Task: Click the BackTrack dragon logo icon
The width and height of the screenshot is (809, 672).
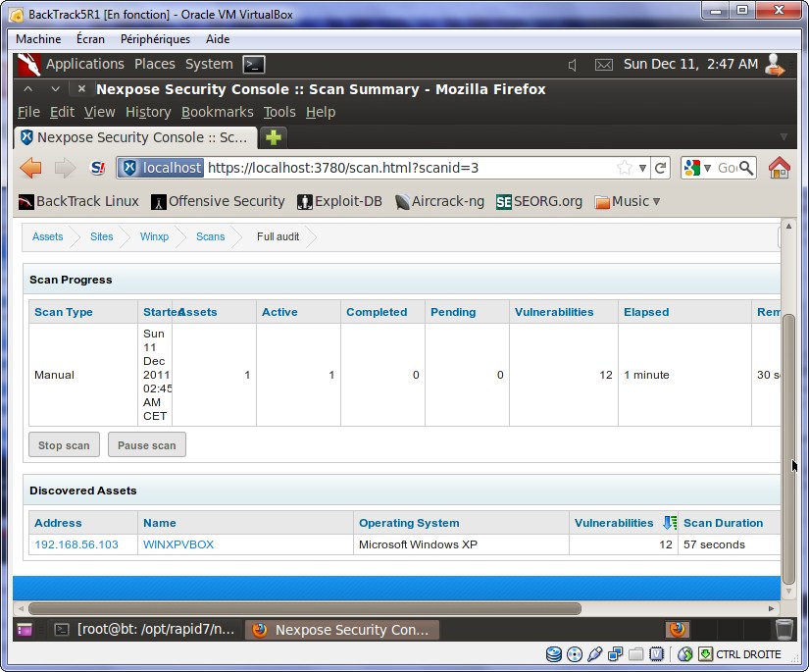Action: point(28,65)
